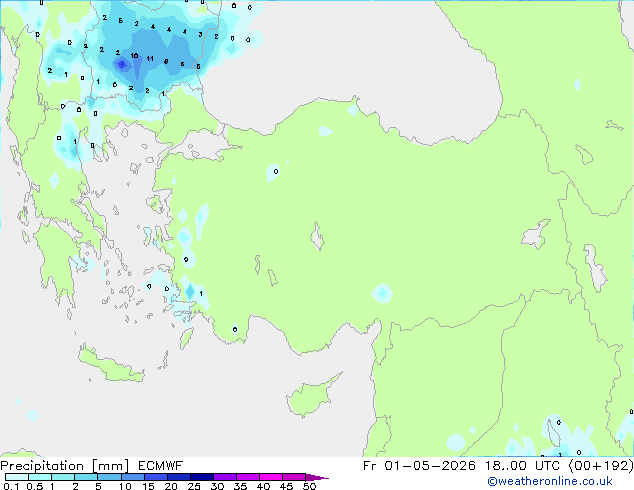Click the 'ECMWF' model label
The image size is (634, 490).
tap(161, 466)
